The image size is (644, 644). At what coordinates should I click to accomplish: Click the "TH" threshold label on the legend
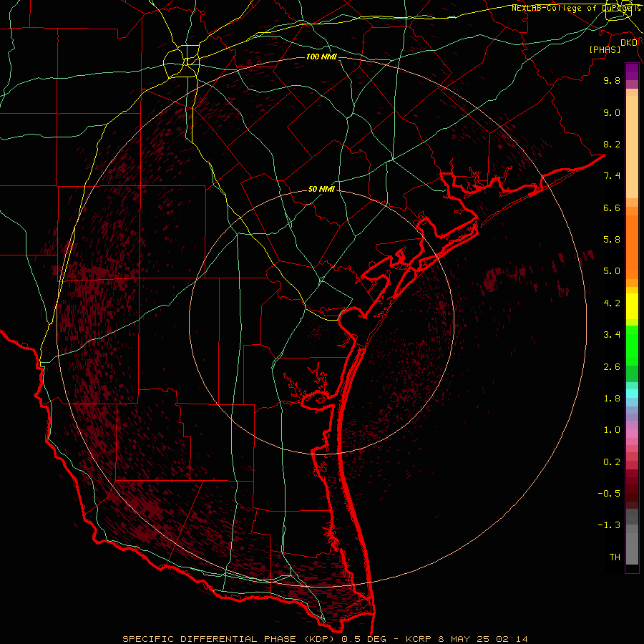615,557
